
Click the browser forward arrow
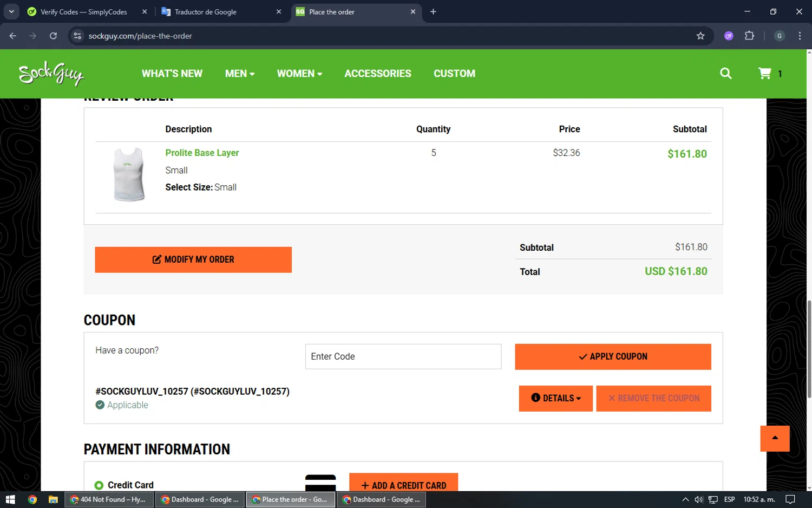(33, 36)
